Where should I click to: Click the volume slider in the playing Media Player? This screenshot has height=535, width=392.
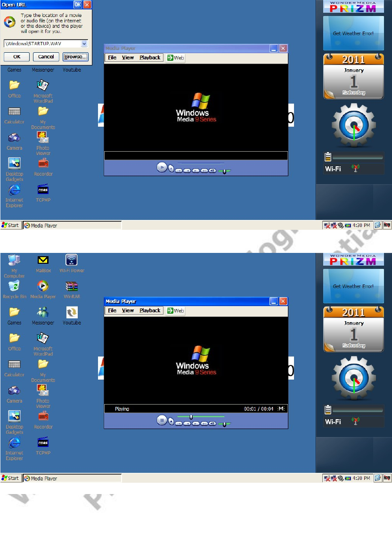point(224,424)
